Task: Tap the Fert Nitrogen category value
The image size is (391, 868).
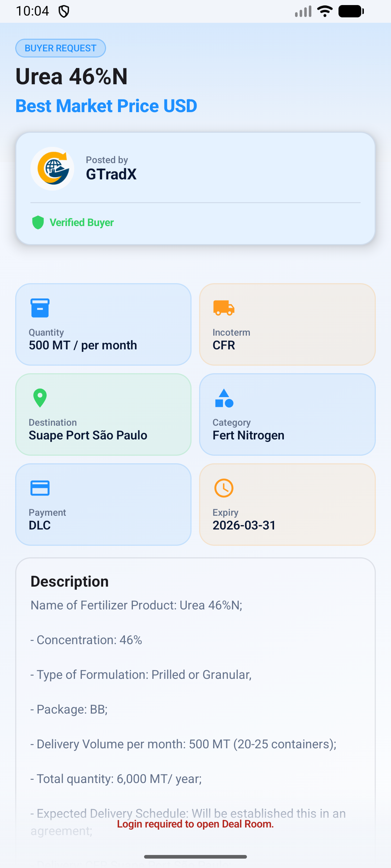Action: coord(248,435)
